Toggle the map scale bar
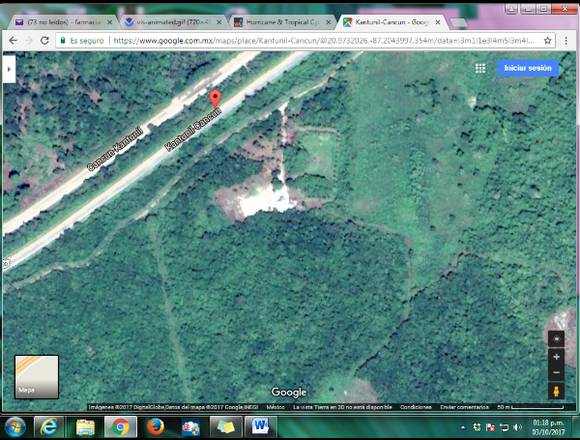This screenshot has width=580, height=440. (531, 407)
